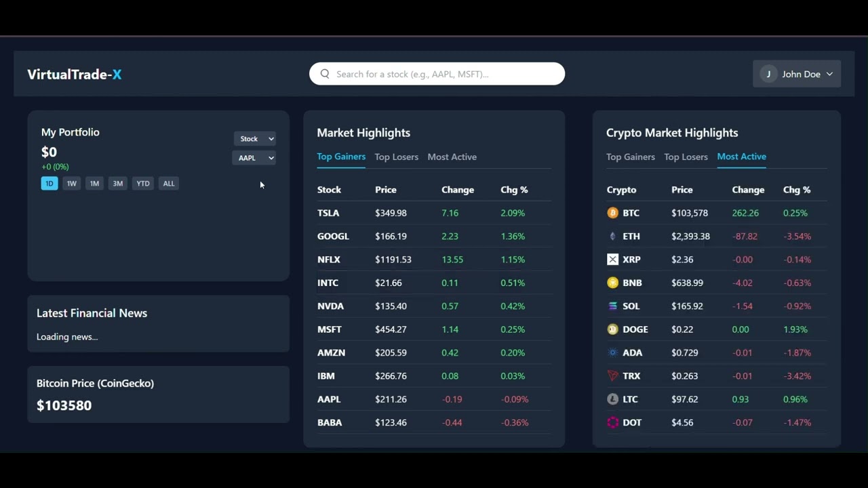
Task: Click the 1.93% DOGE change
Action: (795, 329)
